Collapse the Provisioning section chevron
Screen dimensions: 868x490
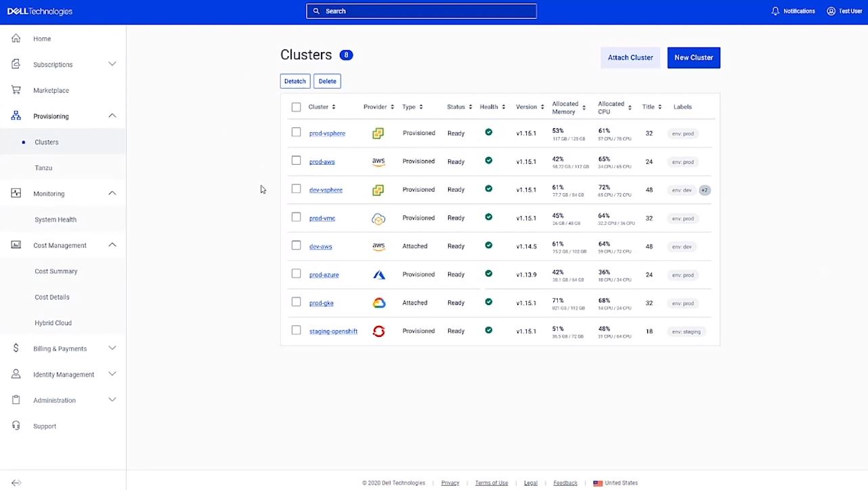[112, 116]
